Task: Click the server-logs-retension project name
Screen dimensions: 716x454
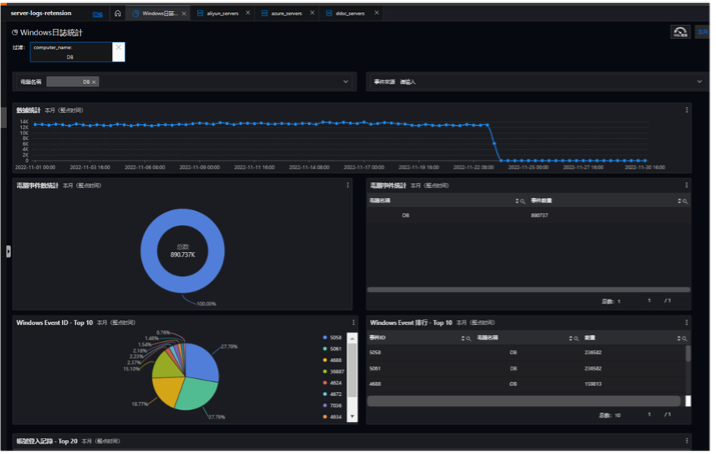Action: [41, 13]
